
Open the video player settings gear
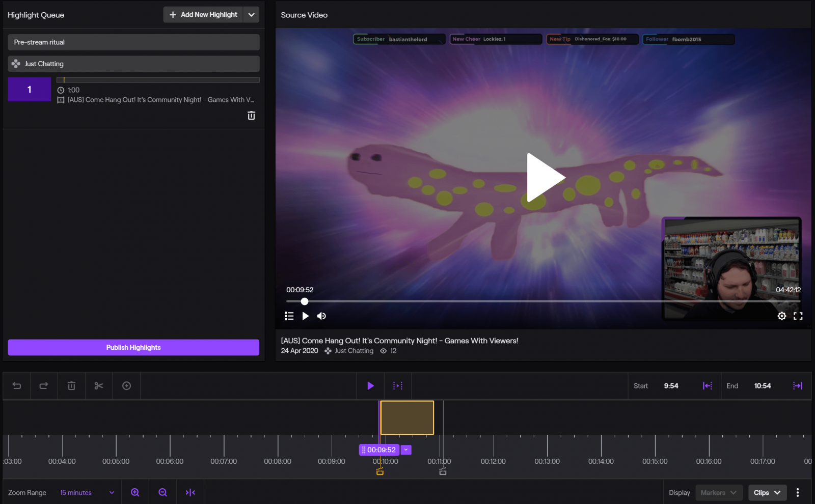[x=782, y=316]
